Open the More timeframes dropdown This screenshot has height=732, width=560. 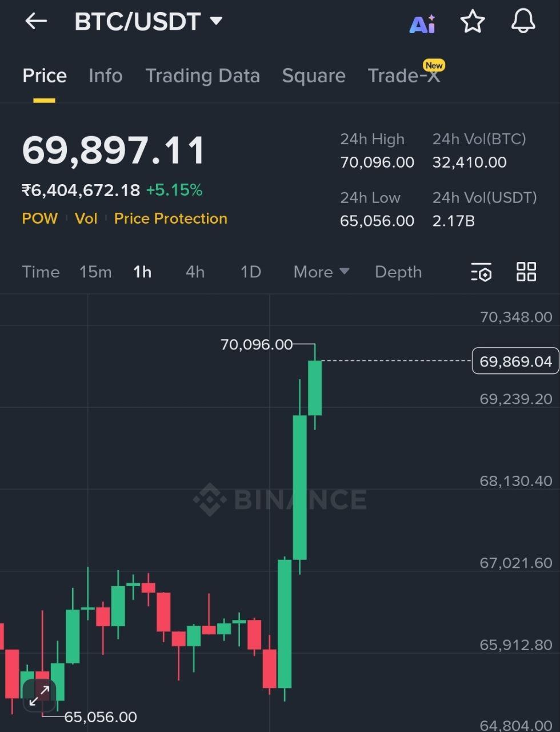click(x=321, y=272)
